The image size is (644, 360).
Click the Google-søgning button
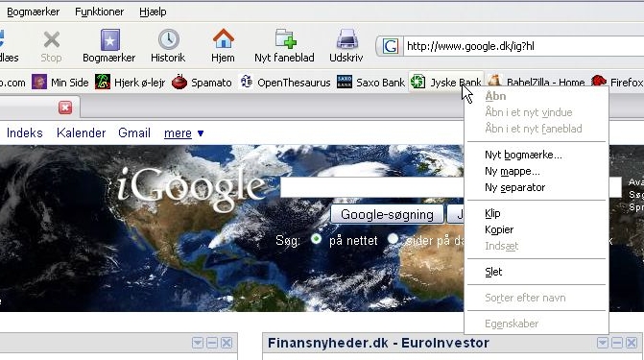(x=387, y=214)
